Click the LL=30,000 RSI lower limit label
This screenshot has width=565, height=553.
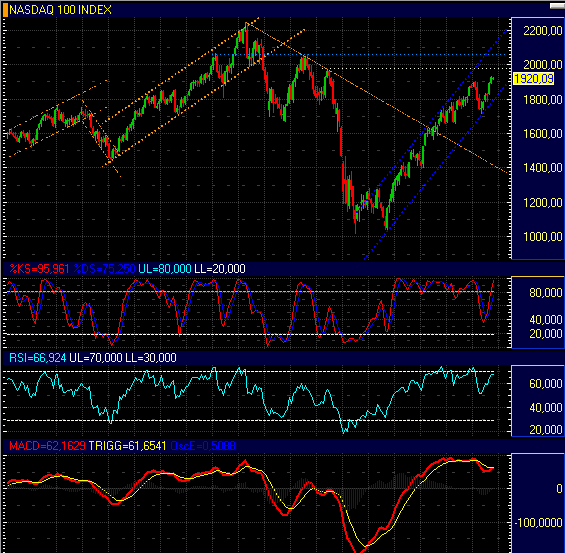pos(151,358)
